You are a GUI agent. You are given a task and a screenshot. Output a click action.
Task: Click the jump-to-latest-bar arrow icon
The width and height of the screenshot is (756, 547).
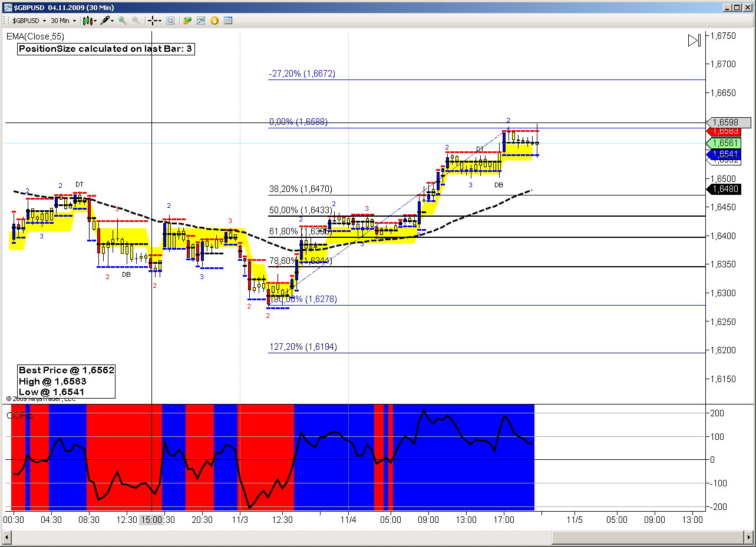(694, 41)
